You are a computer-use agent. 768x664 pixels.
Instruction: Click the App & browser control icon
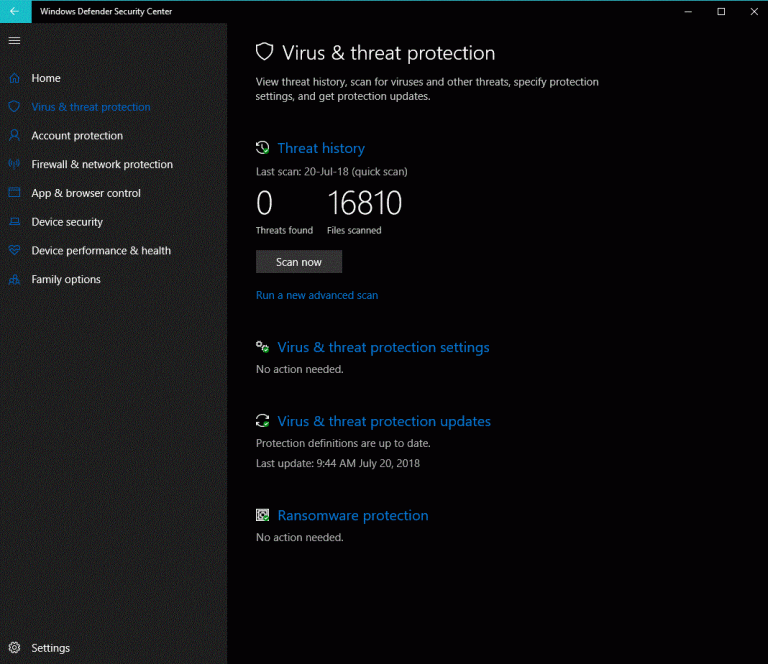coord(14,193)
